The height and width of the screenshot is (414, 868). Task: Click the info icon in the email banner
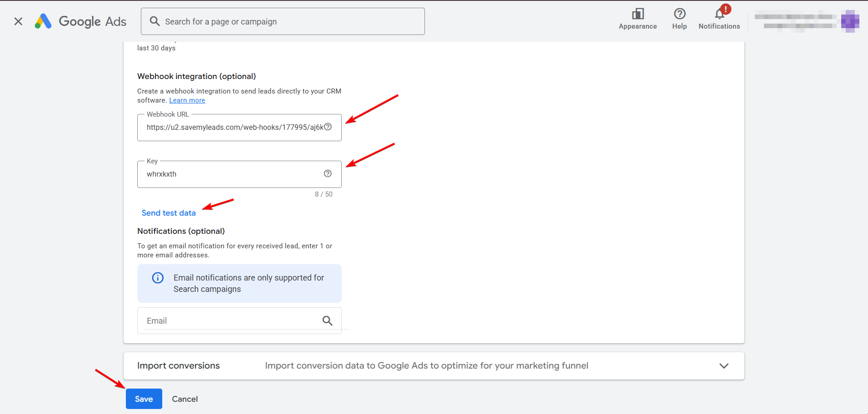click(x=157, y=277)
